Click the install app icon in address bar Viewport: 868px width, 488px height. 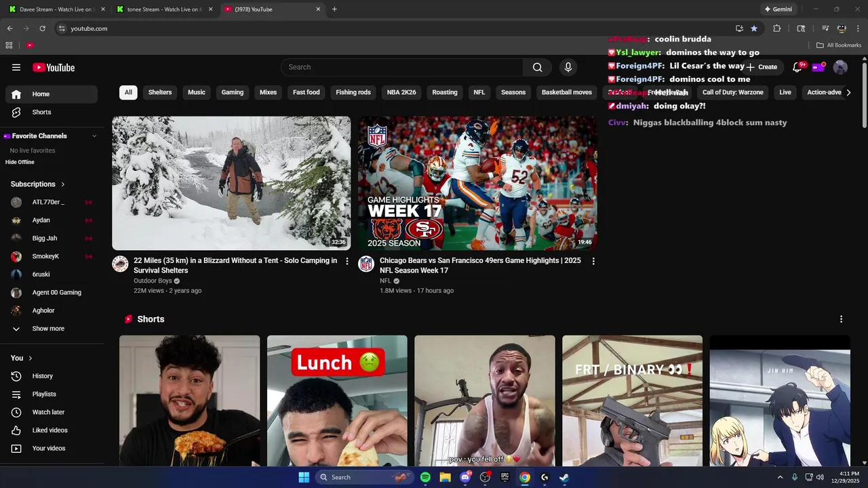pos(739,28)
